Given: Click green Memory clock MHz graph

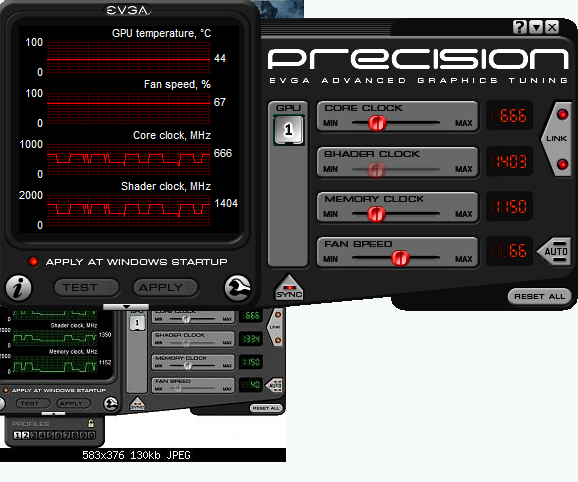Looking at the screenshot, I should point(55,364).
